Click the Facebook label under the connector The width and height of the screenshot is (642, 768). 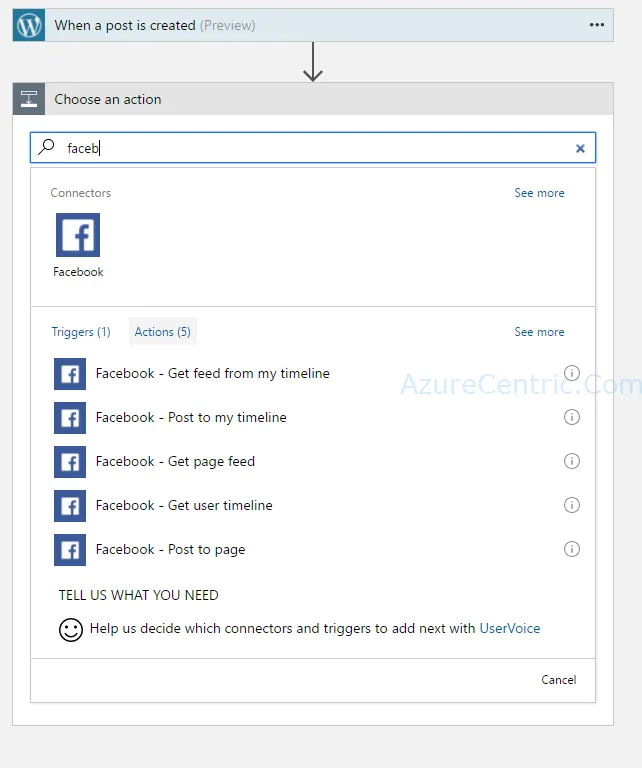pos(78,272)
